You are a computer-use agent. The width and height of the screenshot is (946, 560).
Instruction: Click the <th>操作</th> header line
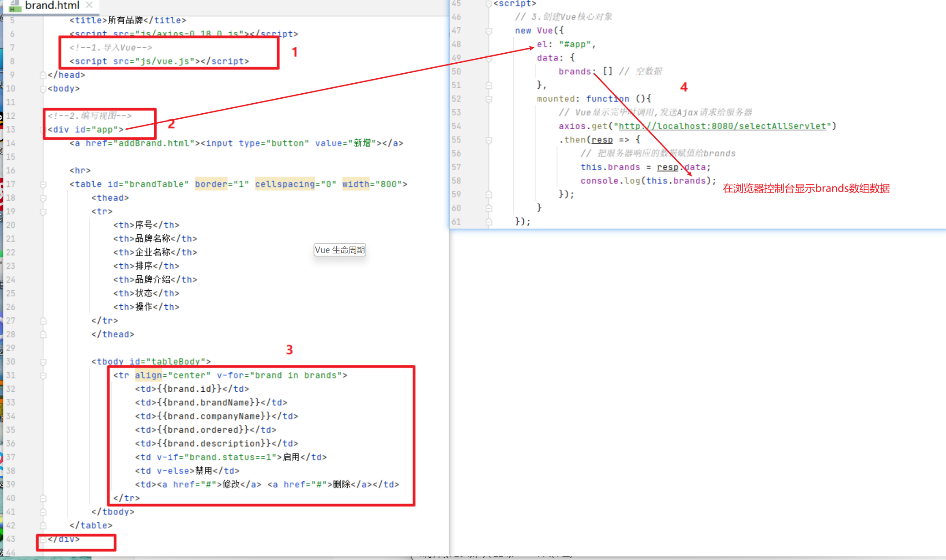pos(146,307)
